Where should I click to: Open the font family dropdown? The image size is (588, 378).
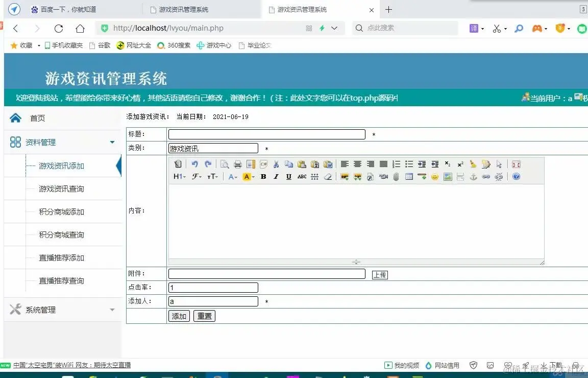click(x=197, y=176)
